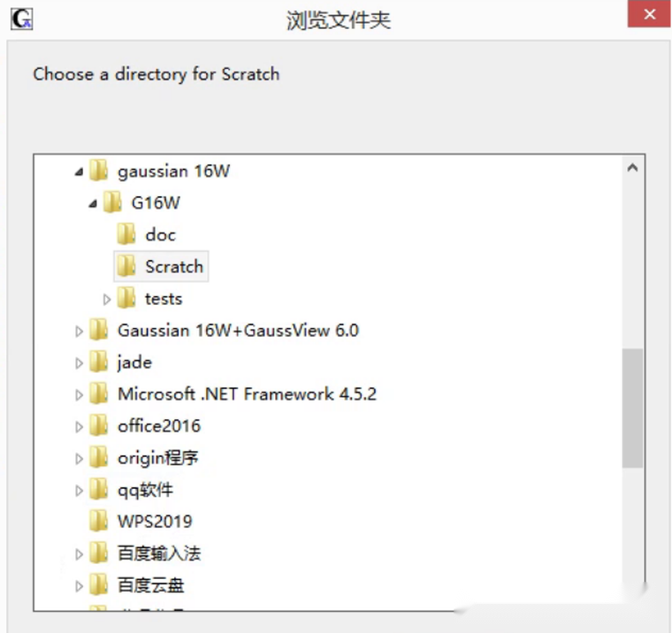Select the '百度输入法' folder label
The width and height of the screenshot is (672, 633).
(159, 553)
